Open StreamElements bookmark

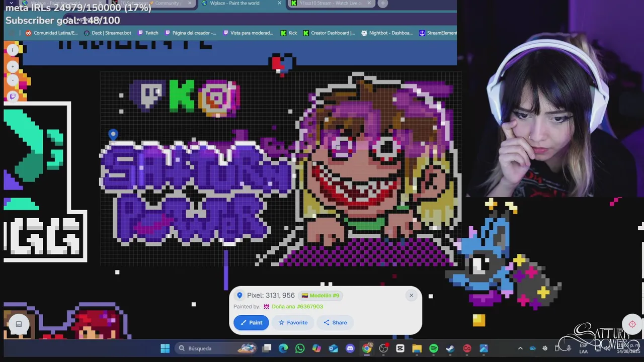[x=438, y=33]
